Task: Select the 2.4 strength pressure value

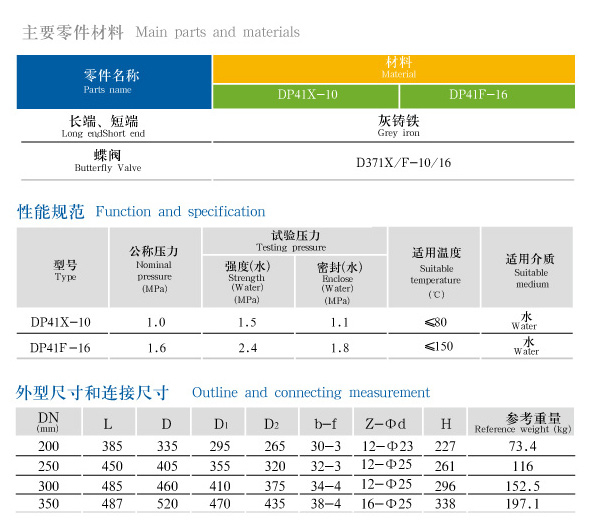Action: [248, 348]
